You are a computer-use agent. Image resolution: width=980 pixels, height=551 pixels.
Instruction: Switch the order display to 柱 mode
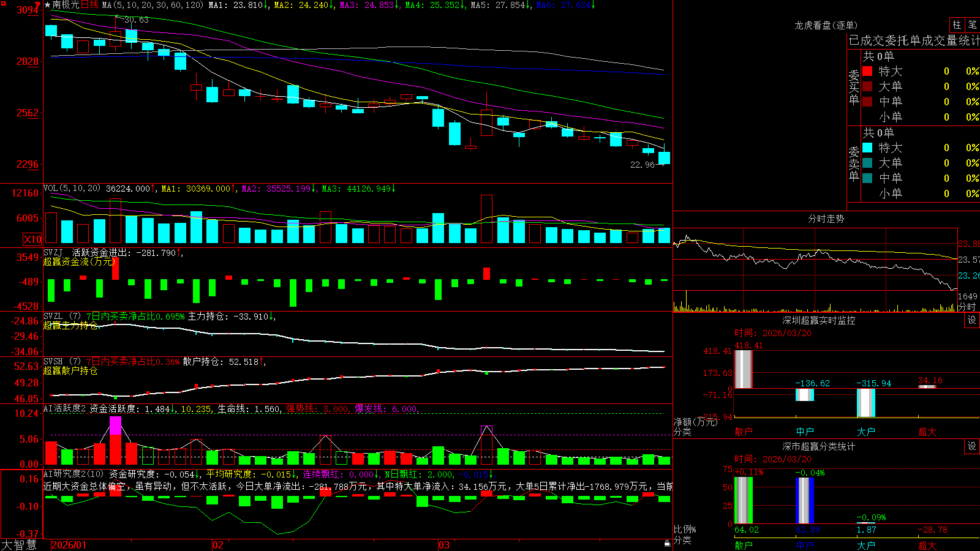point(957,25)
